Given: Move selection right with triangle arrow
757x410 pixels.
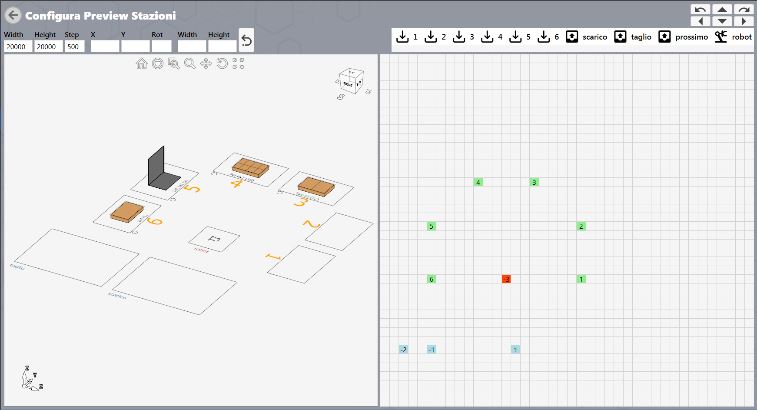Looking at the screenshot, I should tap(743, 21).
